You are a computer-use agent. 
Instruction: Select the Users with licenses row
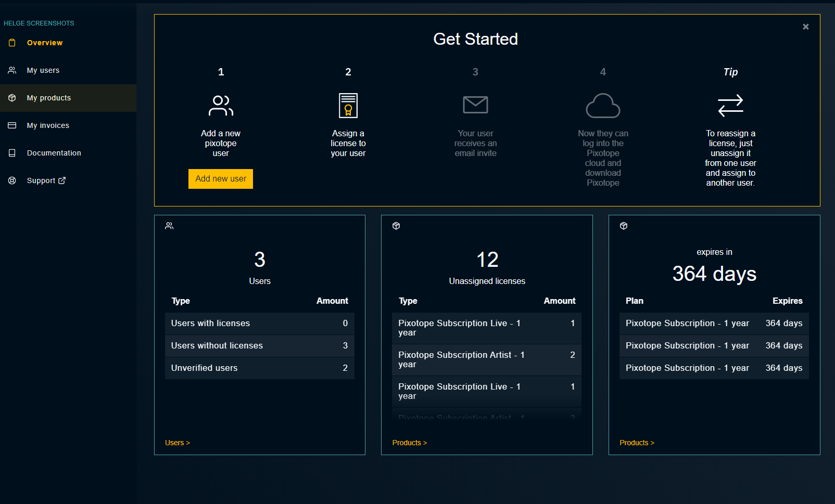[260, 324]
